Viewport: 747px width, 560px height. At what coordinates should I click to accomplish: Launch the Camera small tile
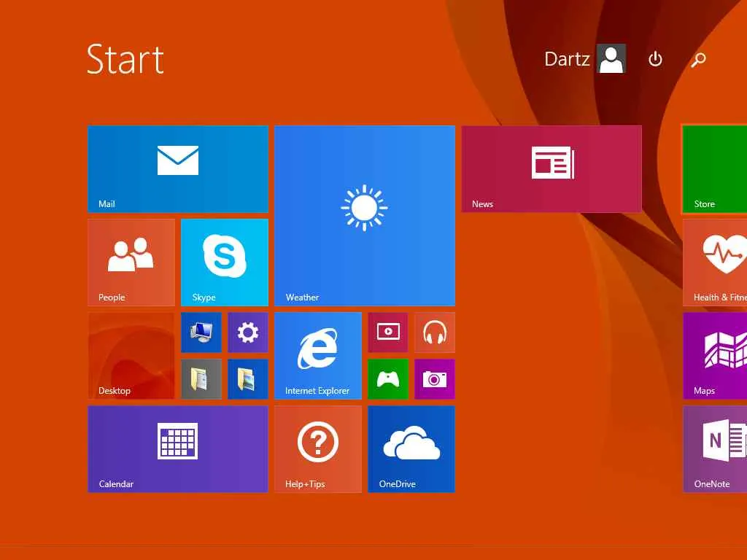tap(435, 379)
